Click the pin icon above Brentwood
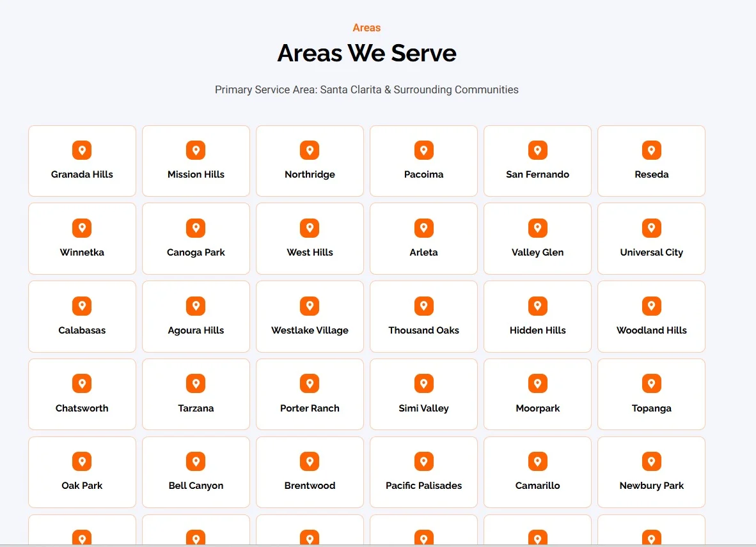Image resolution: width=756 pixels, height=547 pixels. click(310, 461)
